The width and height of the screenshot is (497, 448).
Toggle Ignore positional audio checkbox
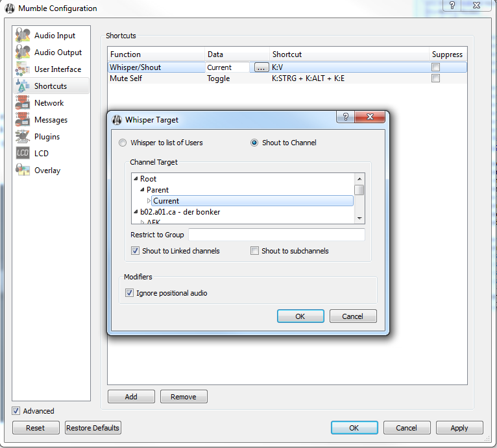pyautogui.click(x=129, y=293)
